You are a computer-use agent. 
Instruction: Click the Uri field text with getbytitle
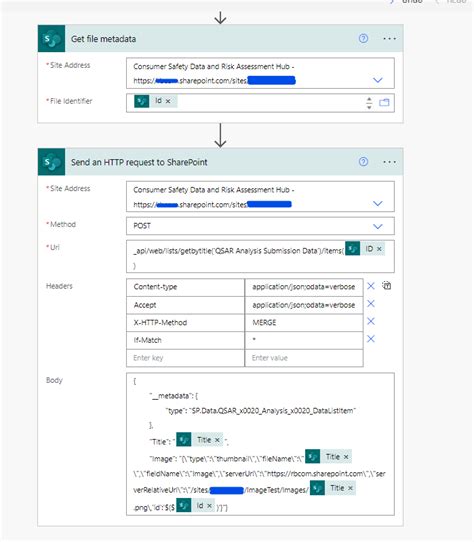[239, 251]
